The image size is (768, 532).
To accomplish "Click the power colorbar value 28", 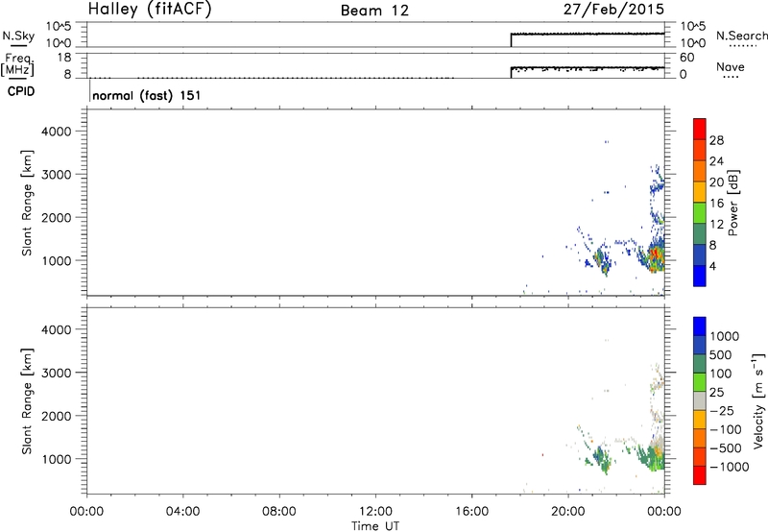I will (x=716, y=140).
